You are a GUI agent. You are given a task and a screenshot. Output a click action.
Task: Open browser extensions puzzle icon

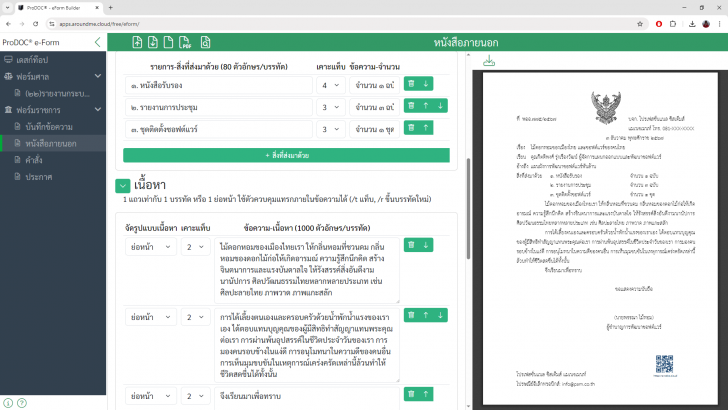tap(673, 24)
